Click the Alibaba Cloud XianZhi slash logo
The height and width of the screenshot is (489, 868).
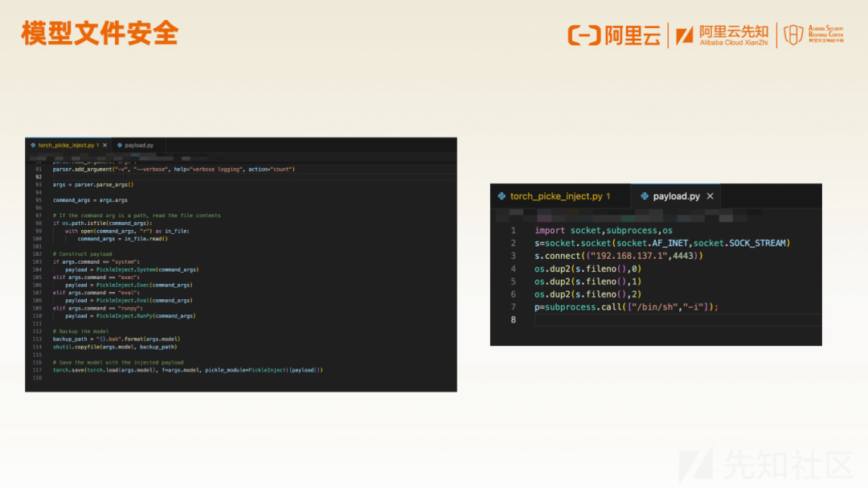click(x=684, y=36)
